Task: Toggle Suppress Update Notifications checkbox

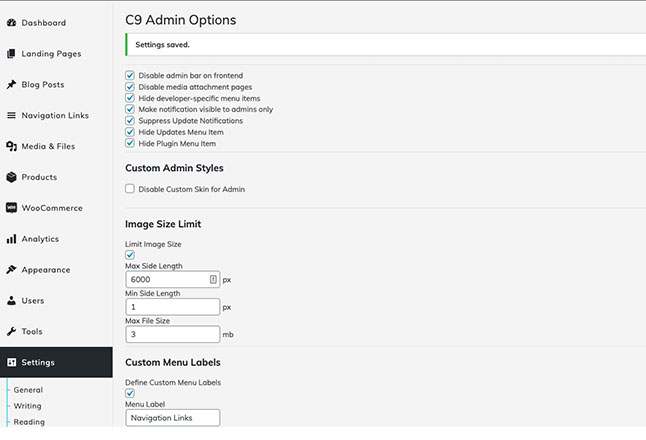Action: coord(130,121)
